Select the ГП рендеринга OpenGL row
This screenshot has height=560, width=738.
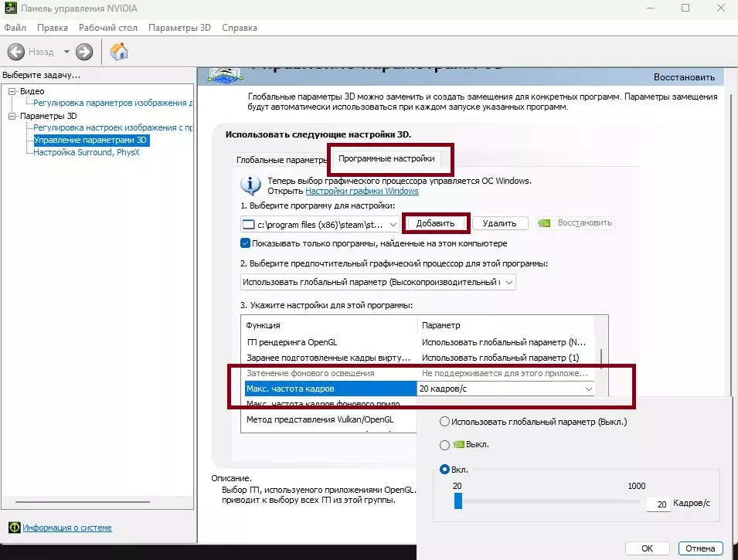click(418, 342)
